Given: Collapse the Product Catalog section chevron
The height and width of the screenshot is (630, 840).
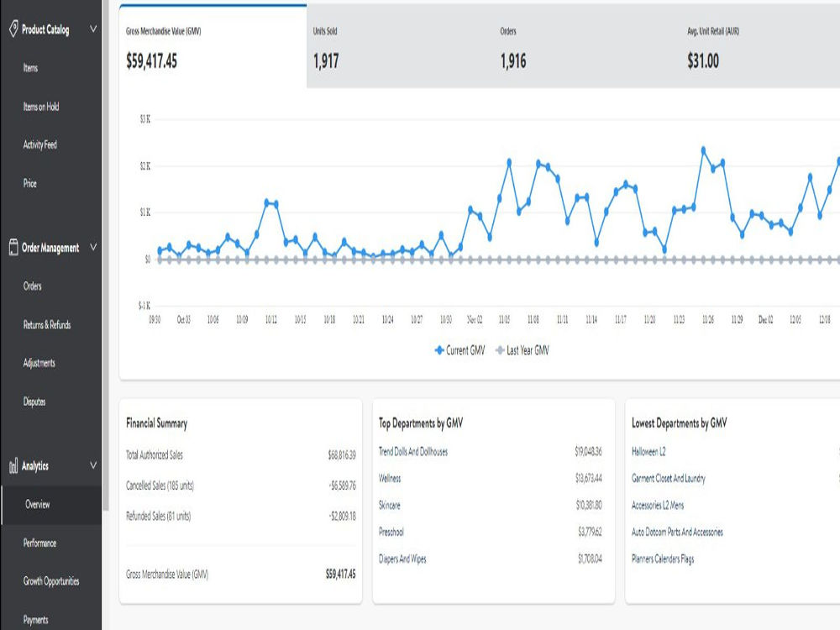Looking at the screenshot, I should (93, 29).
